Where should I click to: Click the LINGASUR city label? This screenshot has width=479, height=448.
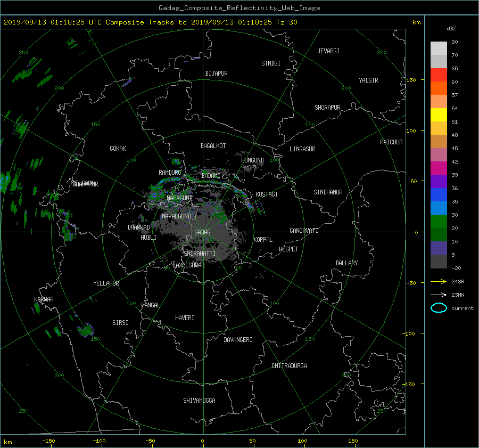point(302,149)
